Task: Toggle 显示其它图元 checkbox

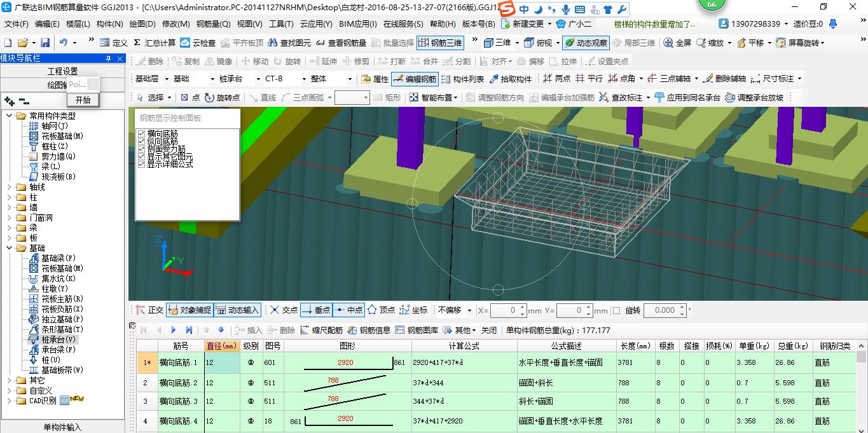Action: (142, 156)
